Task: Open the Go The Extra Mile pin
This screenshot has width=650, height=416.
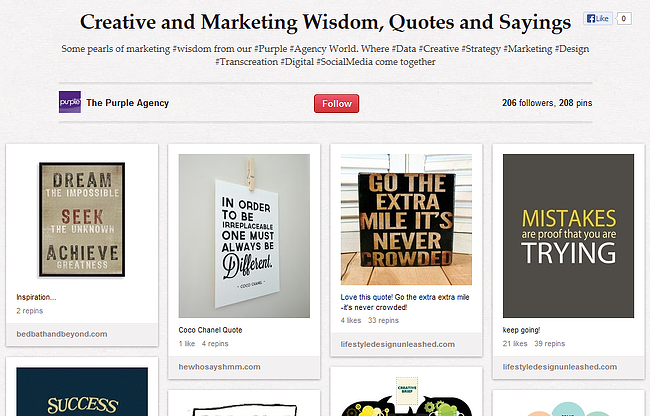Action: pos(406,220)
